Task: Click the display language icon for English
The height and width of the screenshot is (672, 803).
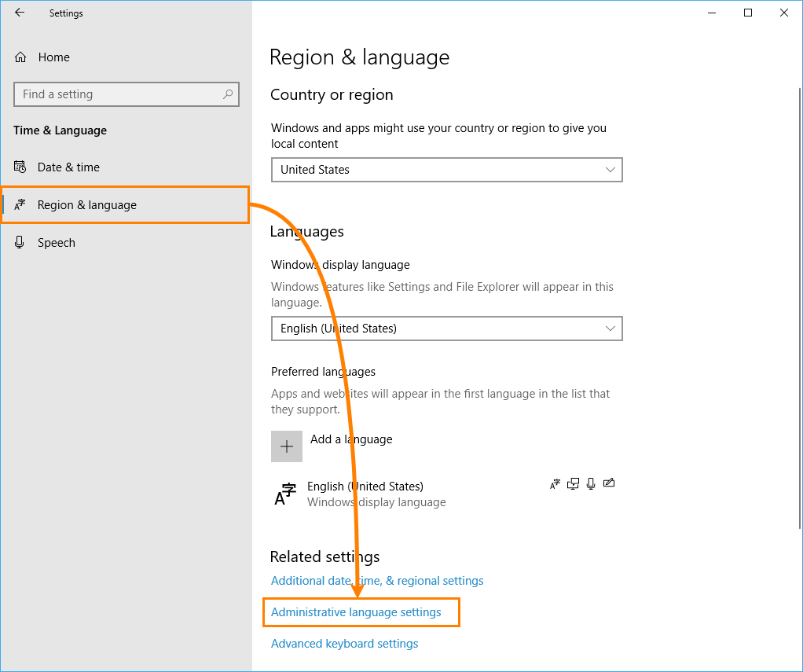Action: tap(573, 483)
